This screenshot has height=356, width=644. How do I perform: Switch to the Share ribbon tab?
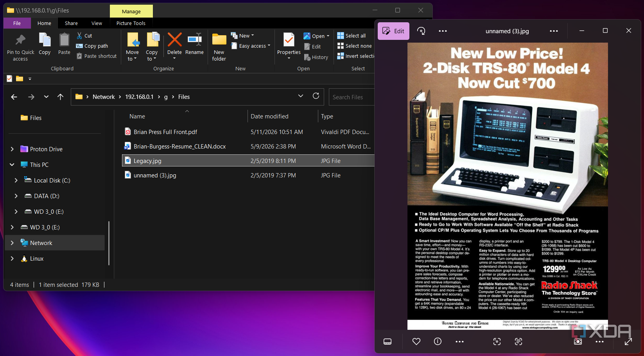pos(71,23)
